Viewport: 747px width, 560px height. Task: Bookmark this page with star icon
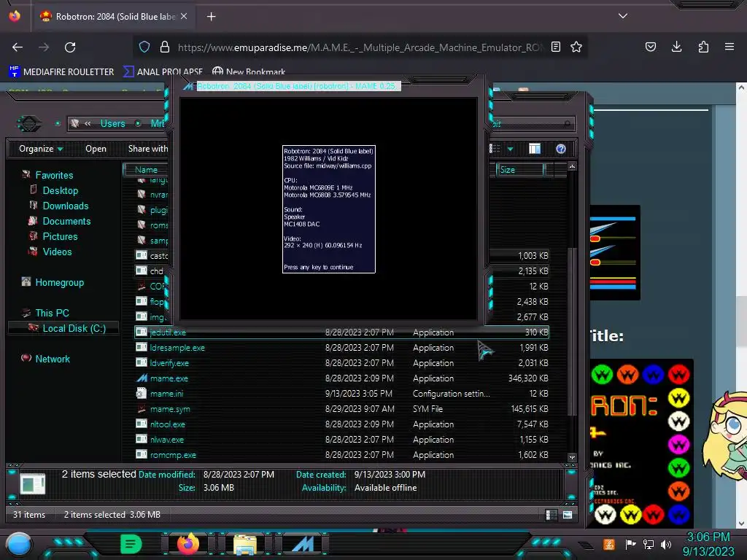576,47
